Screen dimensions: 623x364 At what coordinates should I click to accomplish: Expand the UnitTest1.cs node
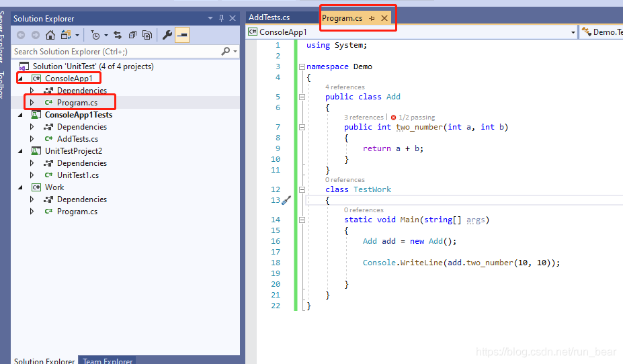(32, 175)
